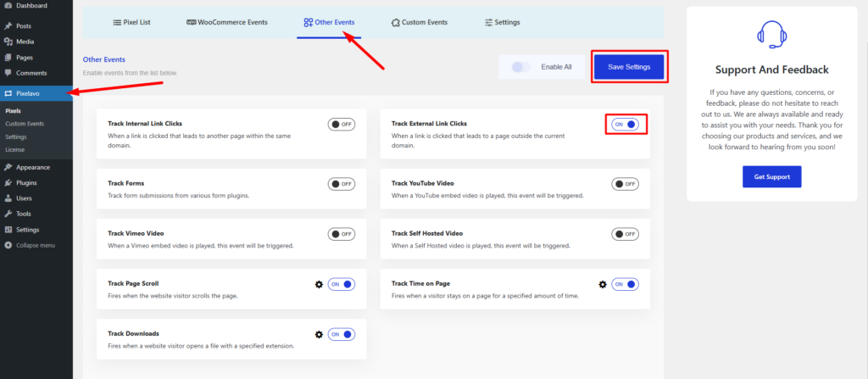Open gear settings for Track Downloads
Viewport: 868px width, 379px height.
[x=319, y=335]
